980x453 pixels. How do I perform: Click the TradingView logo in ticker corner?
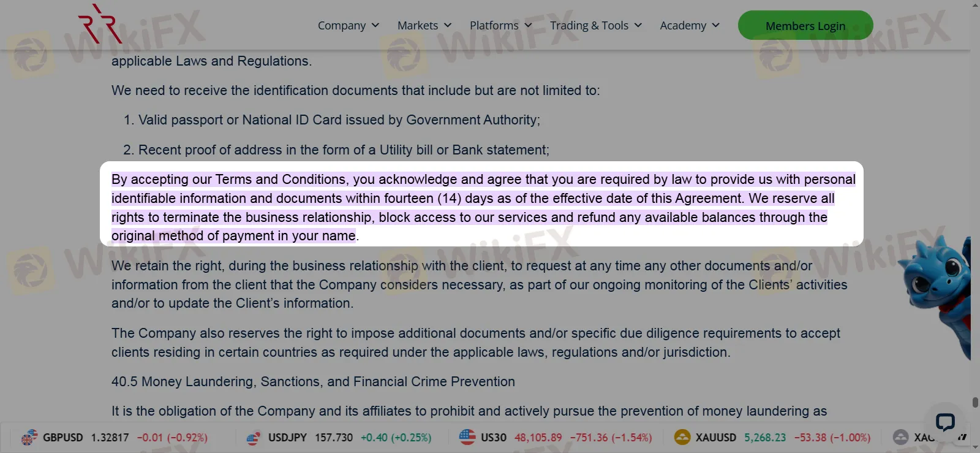(962, 437)
